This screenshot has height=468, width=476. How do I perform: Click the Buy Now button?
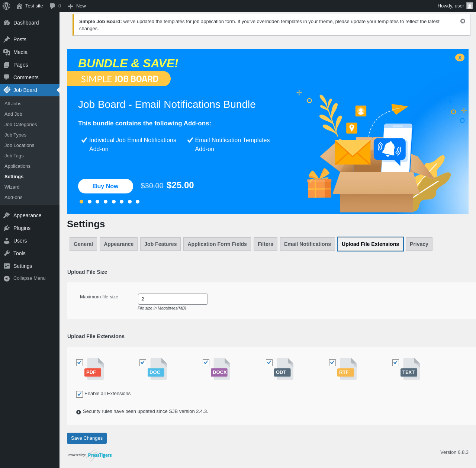point(106,186)
